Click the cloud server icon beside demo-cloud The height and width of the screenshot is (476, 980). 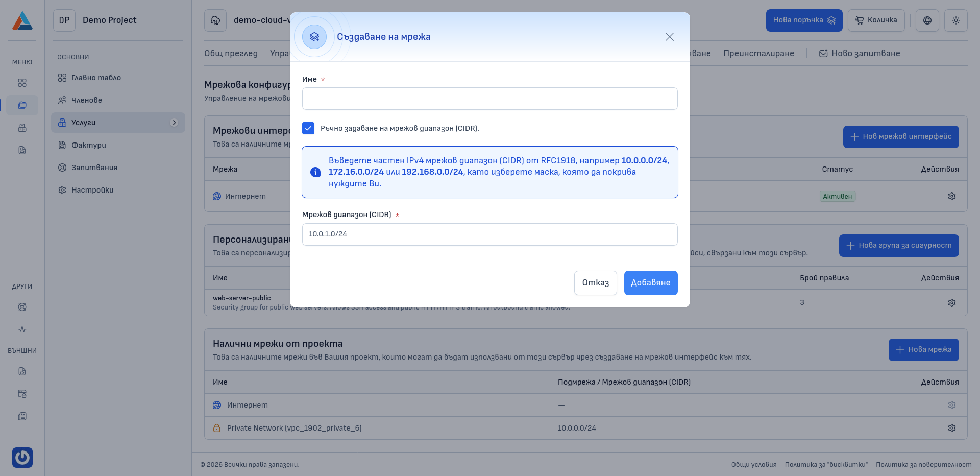[215, 20]
